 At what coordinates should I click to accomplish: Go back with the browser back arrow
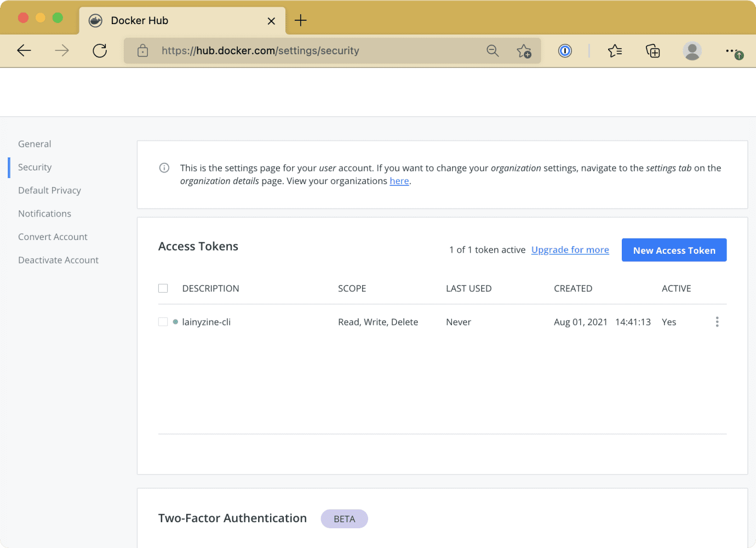coord(24,51)
